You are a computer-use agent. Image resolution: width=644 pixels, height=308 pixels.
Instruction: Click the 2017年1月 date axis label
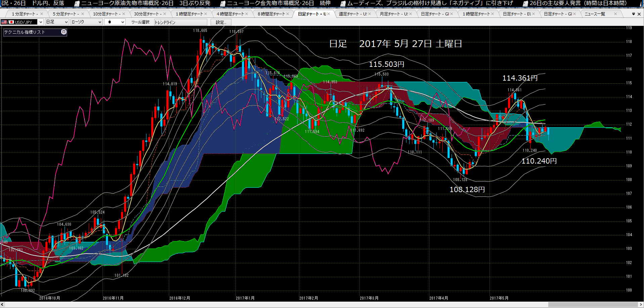245,298
